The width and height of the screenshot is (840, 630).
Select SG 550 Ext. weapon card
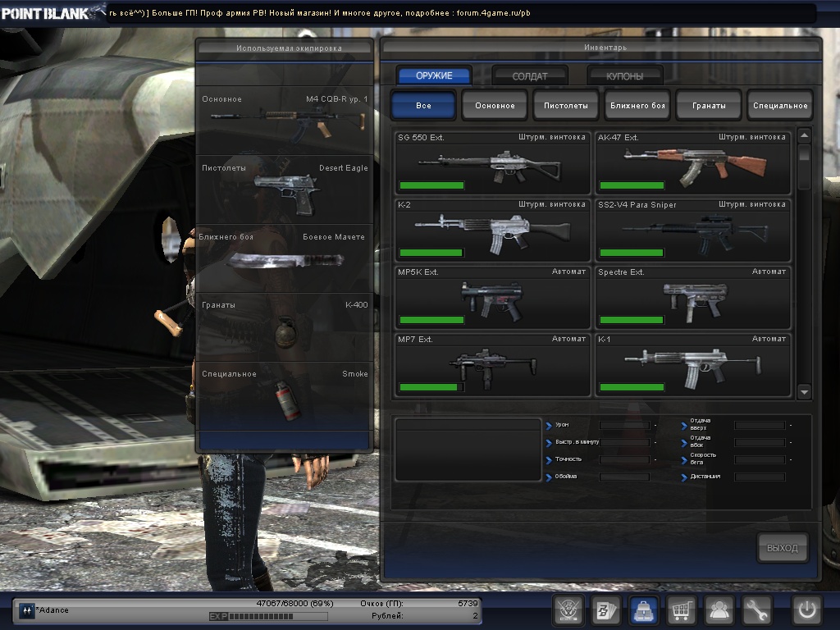point(492,163)
